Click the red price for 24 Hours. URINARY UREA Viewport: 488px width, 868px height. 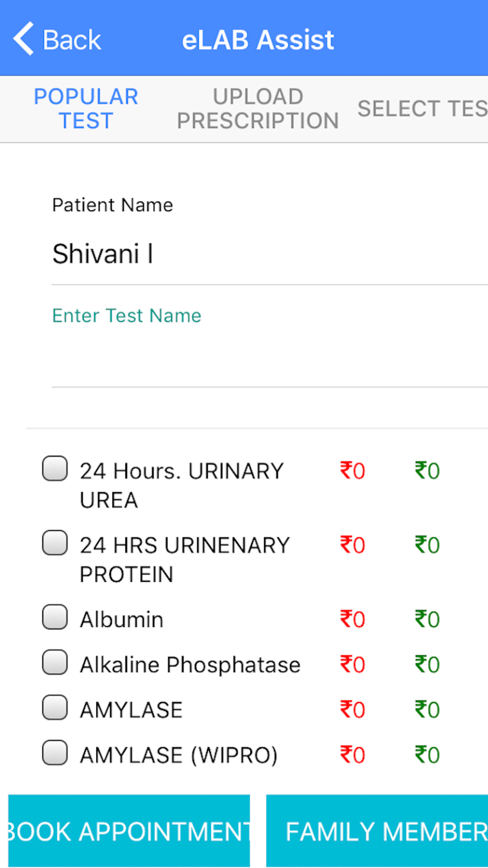point(352,471)
